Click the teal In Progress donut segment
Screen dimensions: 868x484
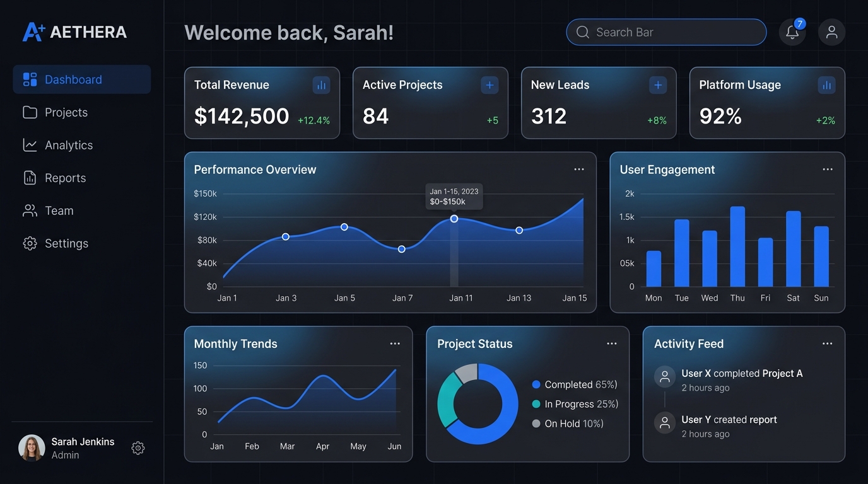[x=446, y=399]
